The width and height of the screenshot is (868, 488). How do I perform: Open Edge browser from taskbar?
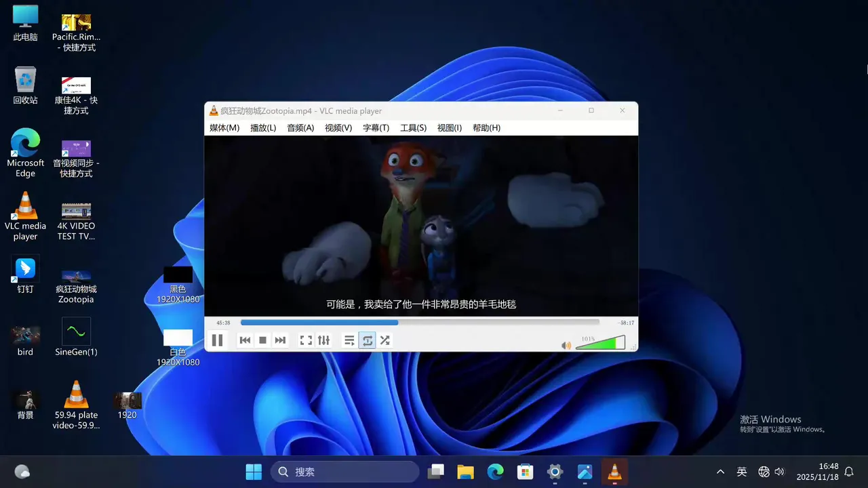click(495, 472)
